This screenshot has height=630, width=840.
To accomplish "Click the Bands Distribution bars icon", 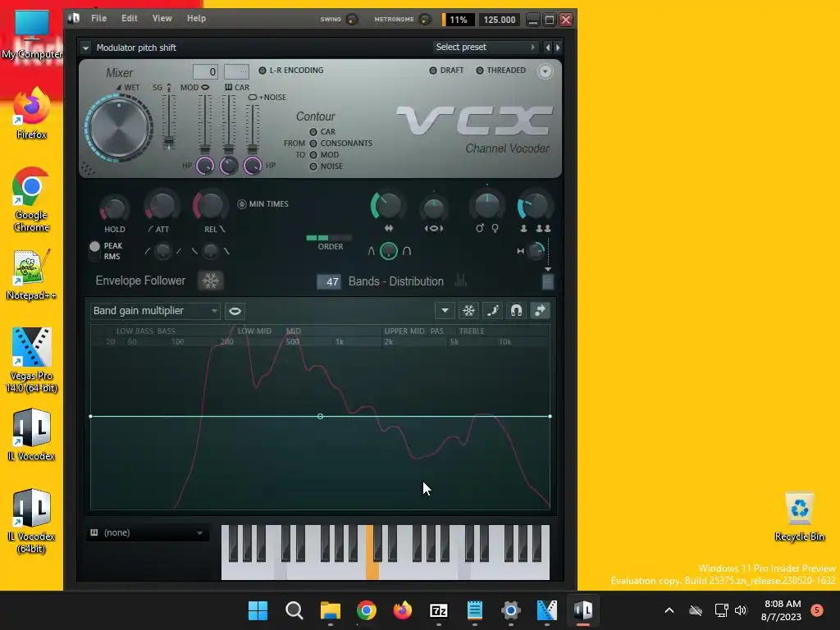I will [460, 281].
